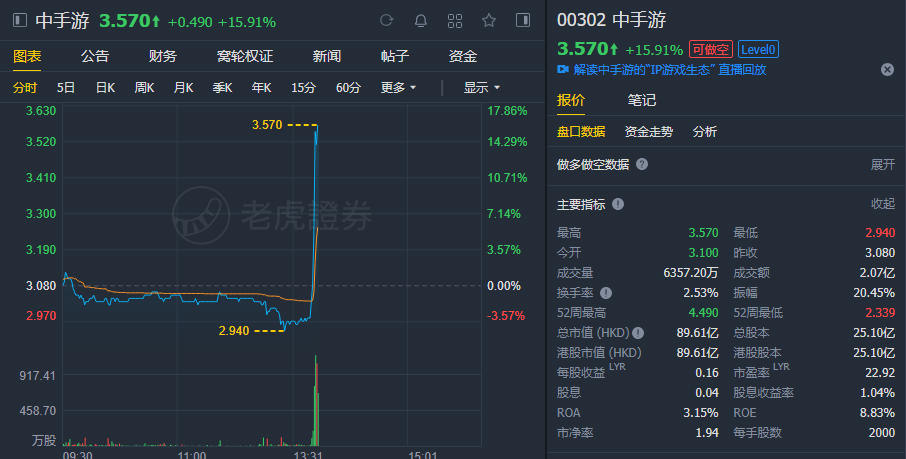This screenshot has height=459, width=906.
Task: Click the grid layout icon
Action: [455, 21]
